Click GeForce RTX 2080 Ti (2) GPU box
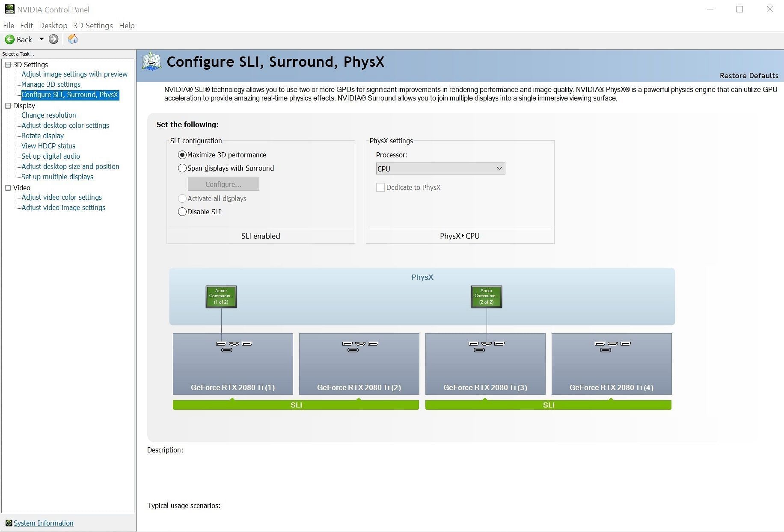The width and height of the screenshot is (784, 532). [x=359, y=364]
